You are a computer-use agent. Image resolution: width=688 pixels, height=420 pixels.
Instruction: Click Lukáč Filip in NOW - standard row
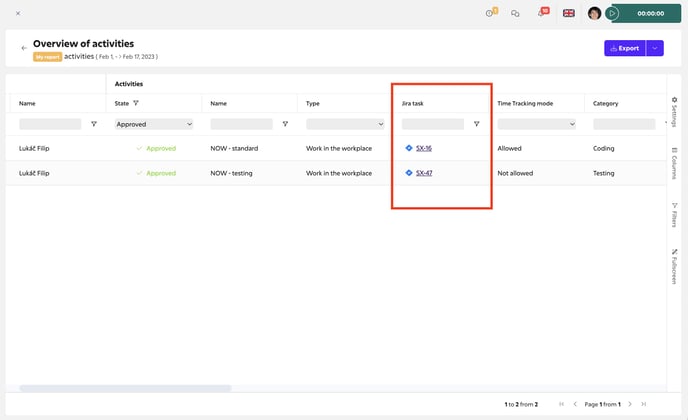pos(34,148)
